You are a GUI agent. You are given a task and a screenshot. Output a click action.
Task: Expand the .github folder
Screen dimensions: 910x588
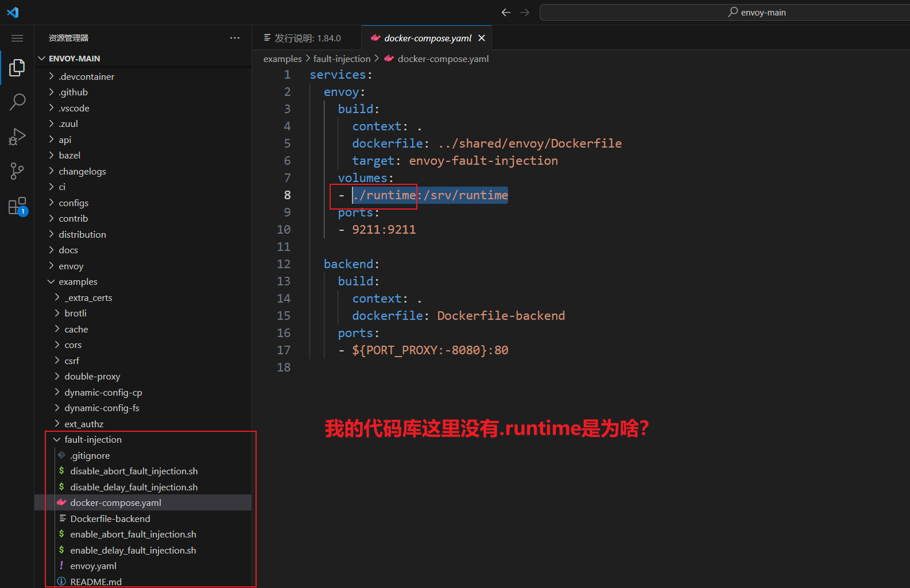pyautogui.click(x=143, y=92)
